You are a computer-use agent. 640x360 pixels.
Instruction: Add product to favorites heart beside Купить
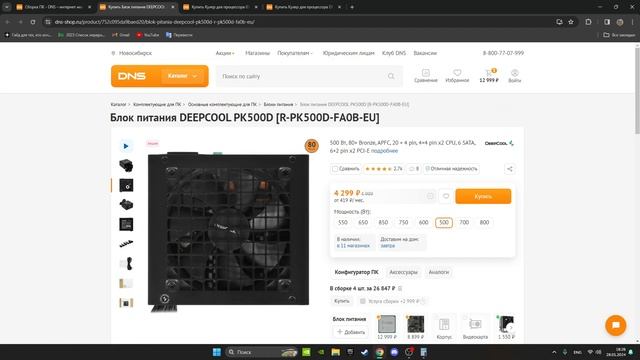(x=446, y=196)
